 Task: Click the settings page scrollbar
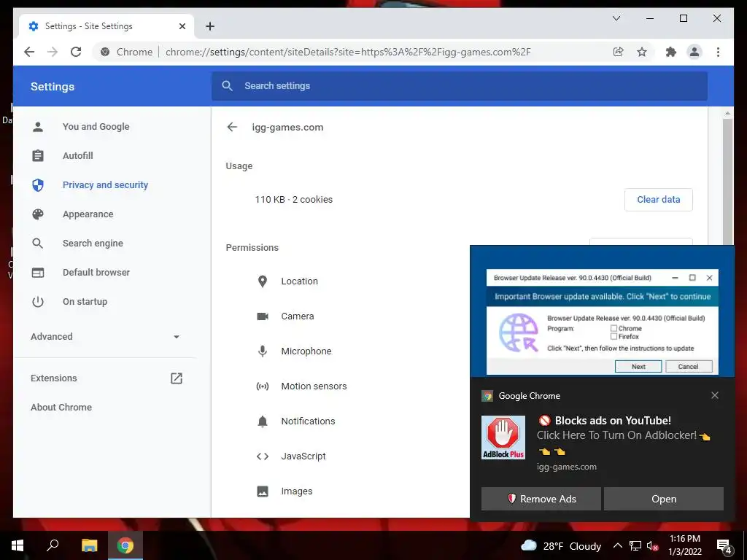tap(727, 181)
